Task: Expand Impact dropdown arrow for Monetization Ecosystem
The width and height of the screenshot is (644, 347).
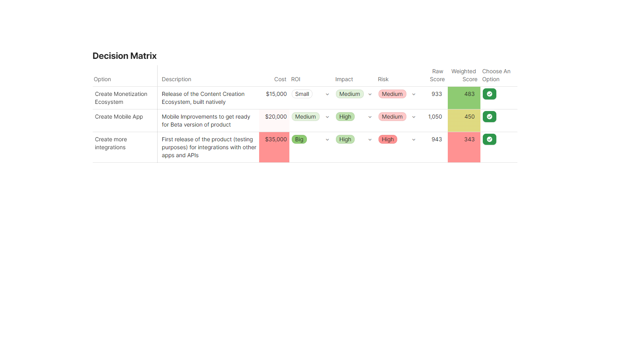Action: pos(370,94)
